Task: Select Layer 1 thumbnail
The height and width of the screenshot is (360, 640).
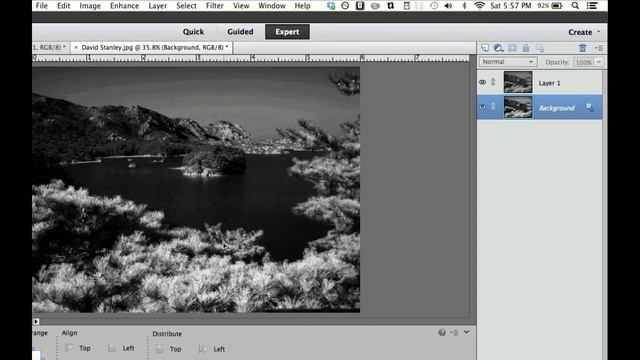Action: point(518,82)
